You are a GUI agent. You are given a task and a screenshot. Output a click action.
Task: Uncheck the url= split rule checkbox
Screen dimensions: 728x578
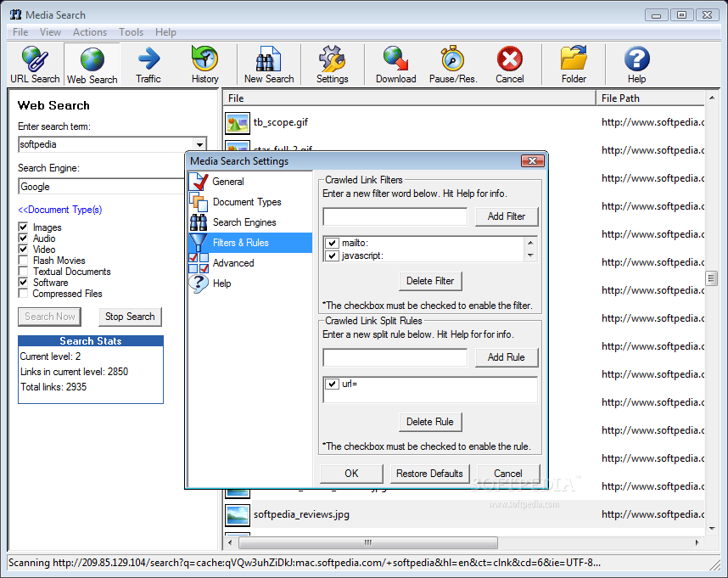(x=332, y=384)
